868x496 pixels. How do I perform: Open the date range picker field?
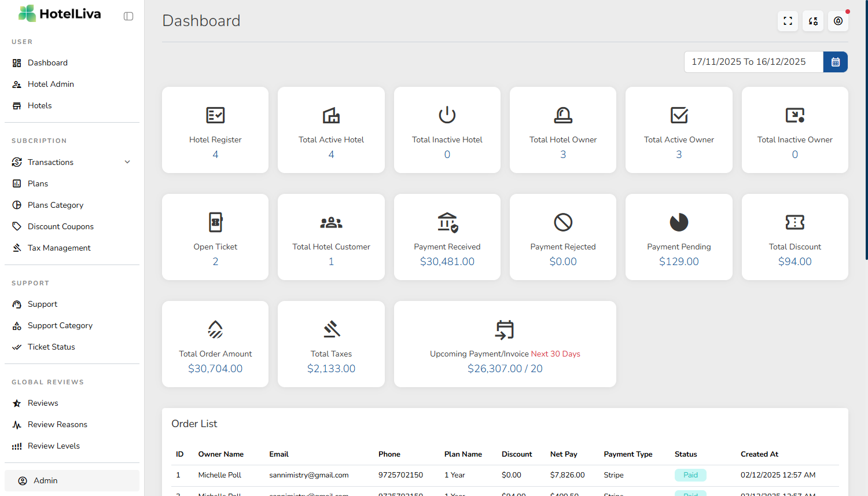[753, 62]
